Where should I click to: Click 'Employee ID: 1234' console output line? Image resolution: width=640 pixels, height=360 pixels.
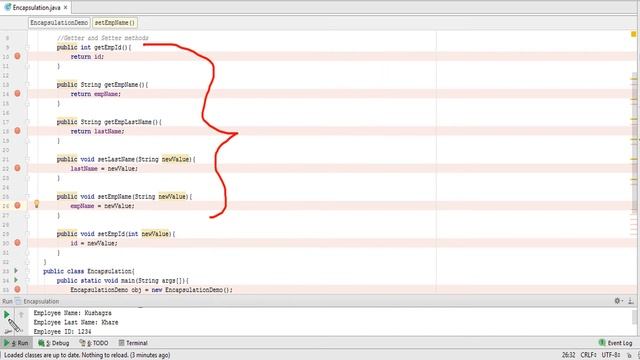point(62,332)
